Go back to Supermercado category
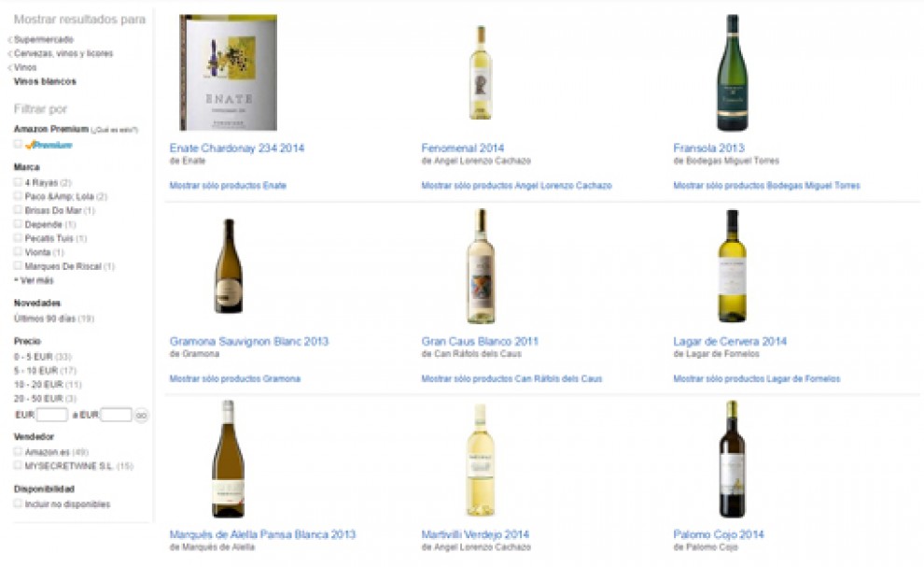Screen dimensions: 924x567 click(44, 39)
